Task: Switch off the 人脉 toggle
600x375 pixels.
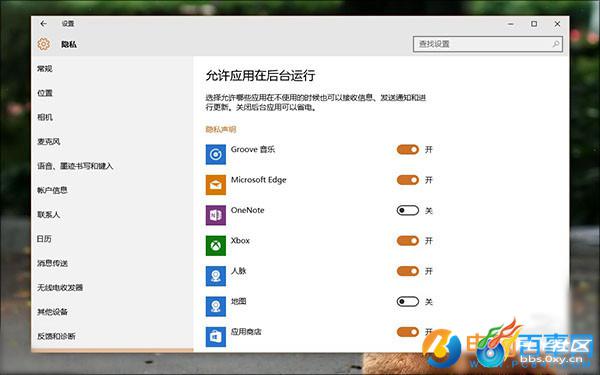Action: [408, 271]
